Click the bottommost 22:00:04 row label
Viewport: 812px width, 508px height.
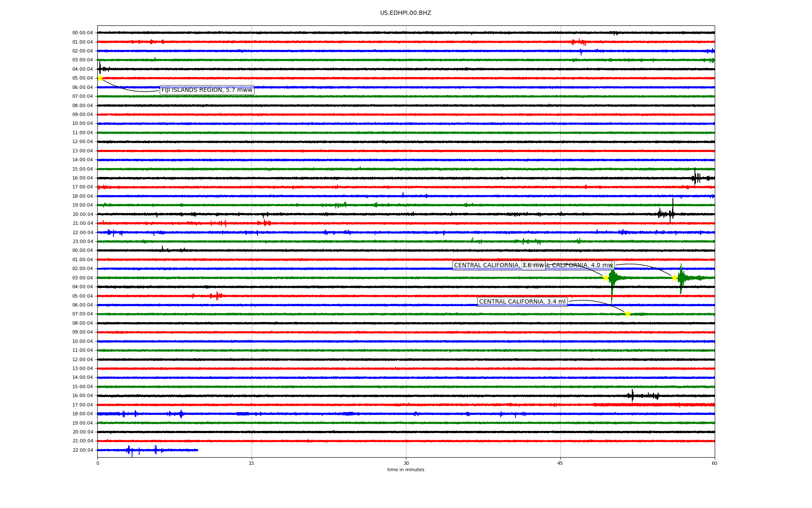(x=82, y=450)
